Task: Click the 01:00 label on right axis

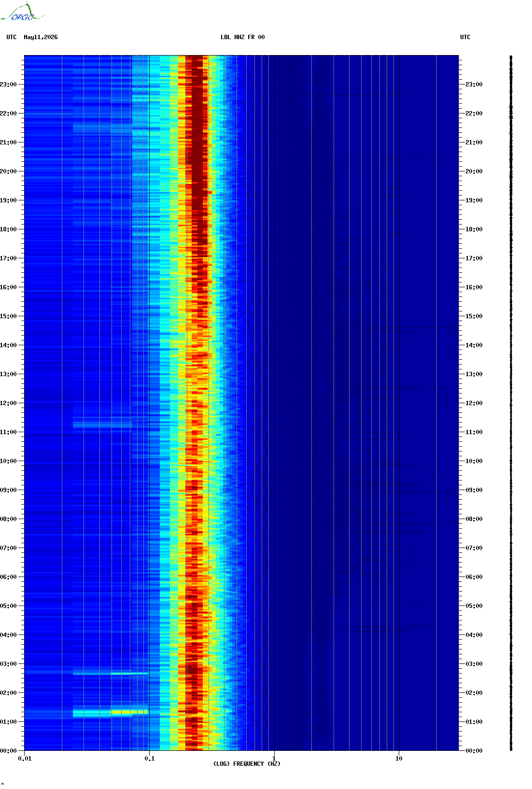Action: 474,722
